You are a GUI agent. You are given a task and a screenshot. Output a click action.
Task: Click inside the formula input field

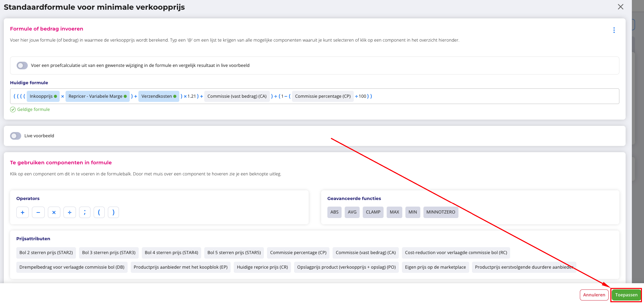[x=486, y=96]
